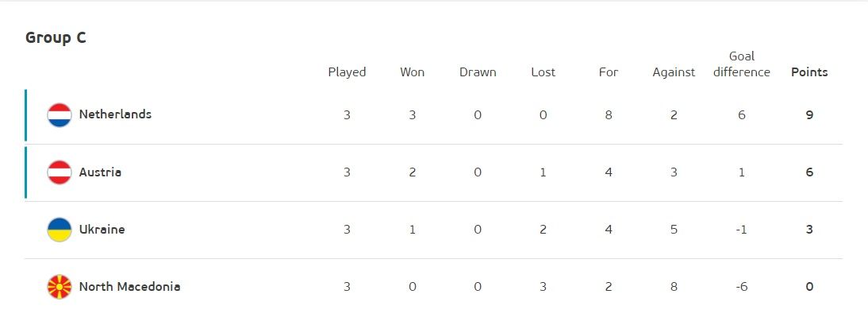This screenshot has height=325, width=868.
Task: Click the North Macedonia flag icon
Action: tap(60, 287)
